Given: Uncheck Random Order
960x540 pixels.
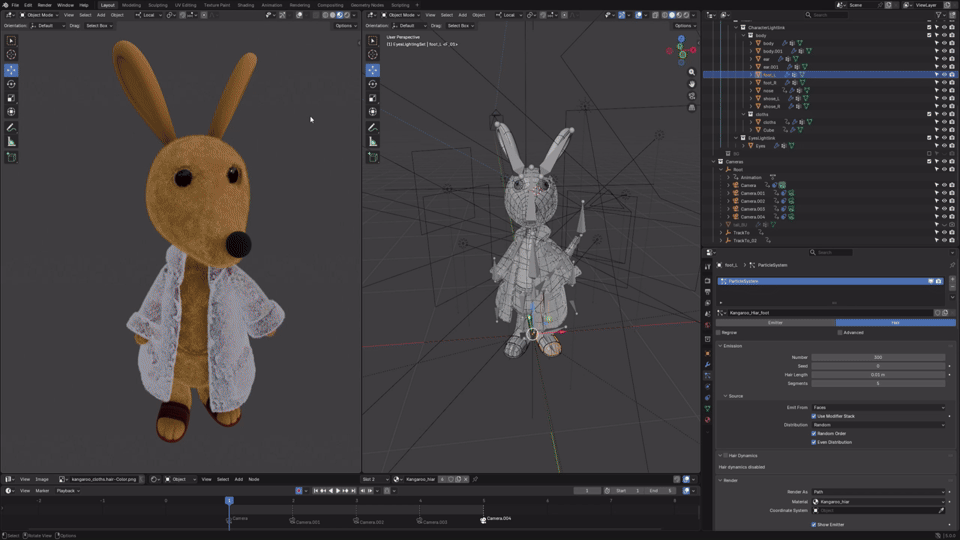Looking at the screenshot, I should 814,433.
